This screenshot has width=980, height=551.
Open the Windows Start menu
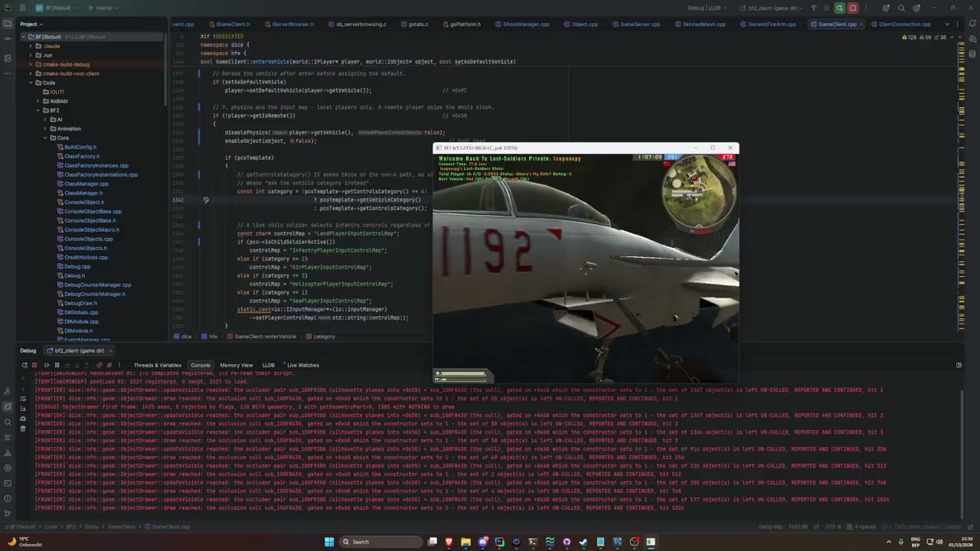329,542
